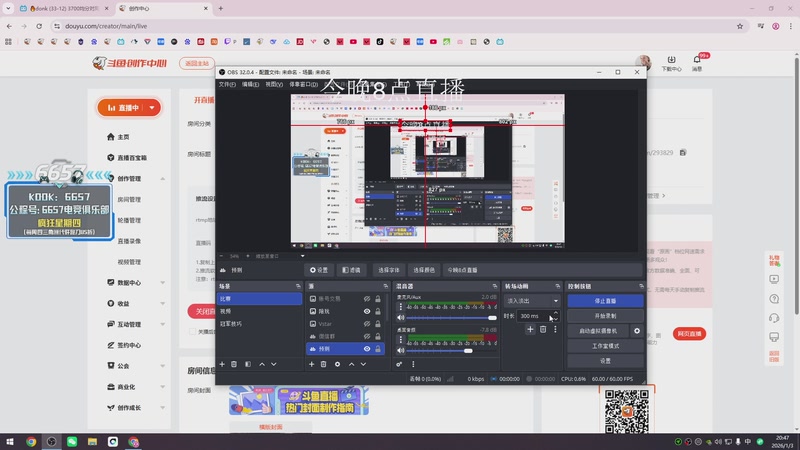Add a transition with plus icon
The image size is (800, 450).
pyautogui.click(x=530, y=330)
